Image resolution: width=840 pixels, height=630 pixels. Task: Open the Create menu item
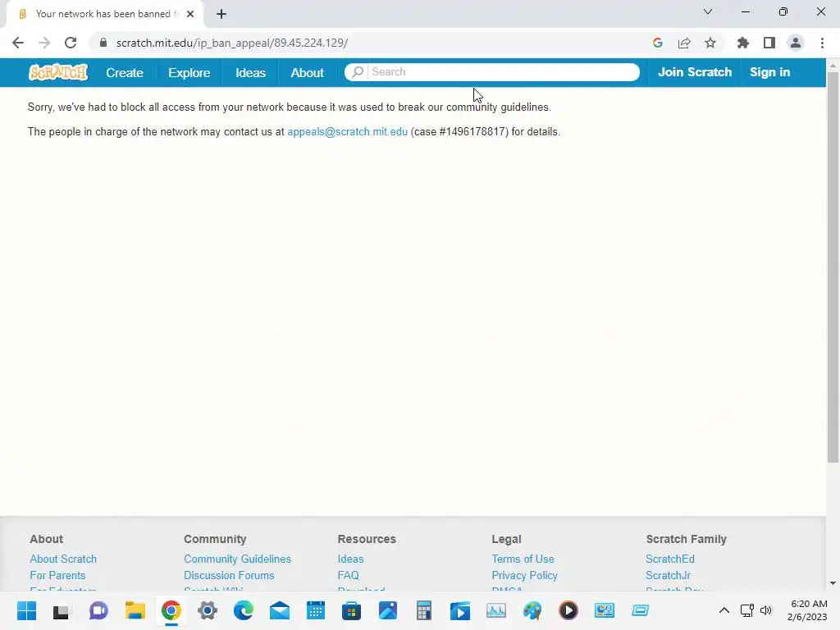point(125,73)
